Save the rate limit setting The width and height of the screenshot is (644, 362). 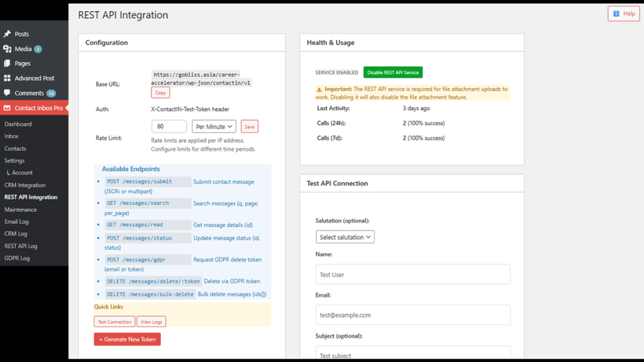tap(250, 127)
